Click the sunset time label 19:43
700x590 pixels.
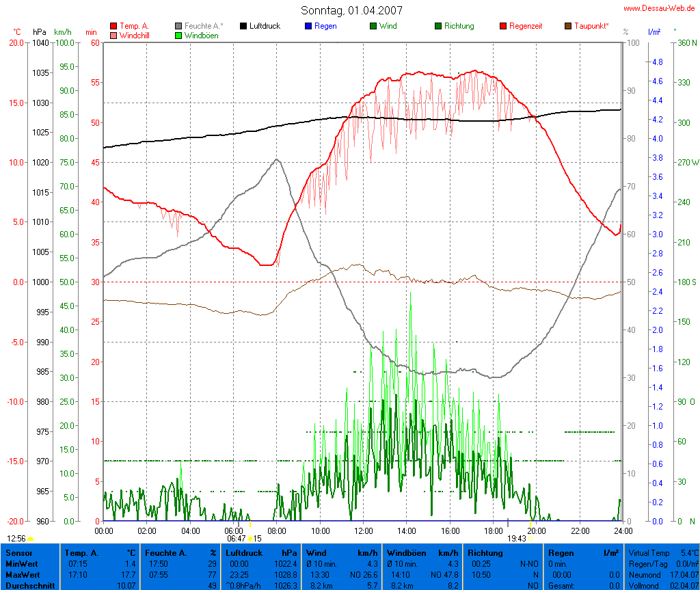(516, 539)
